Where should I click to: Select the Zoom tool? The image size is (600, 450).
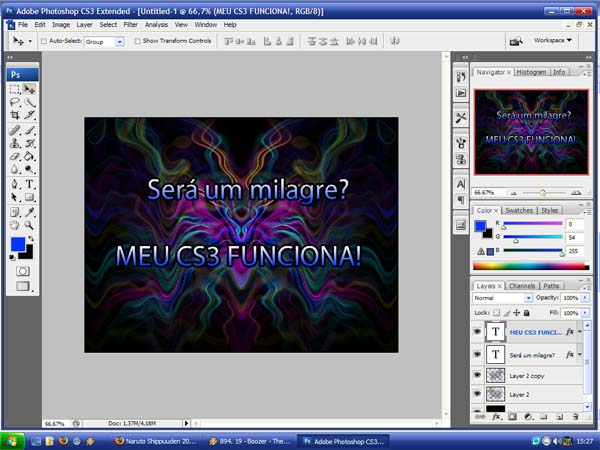29,225
